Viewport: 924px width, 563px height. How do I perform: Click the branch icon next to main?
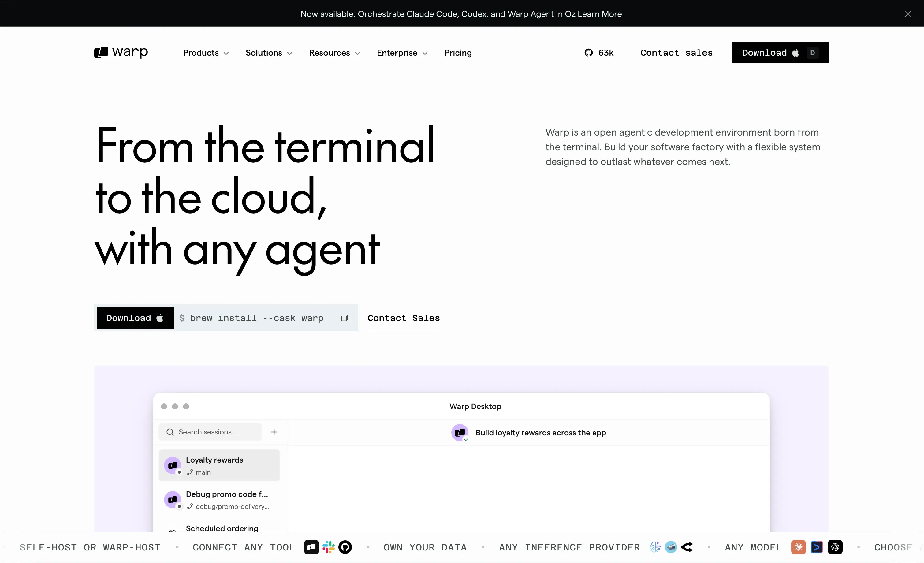pyautogui.click(x=190, y=472)
